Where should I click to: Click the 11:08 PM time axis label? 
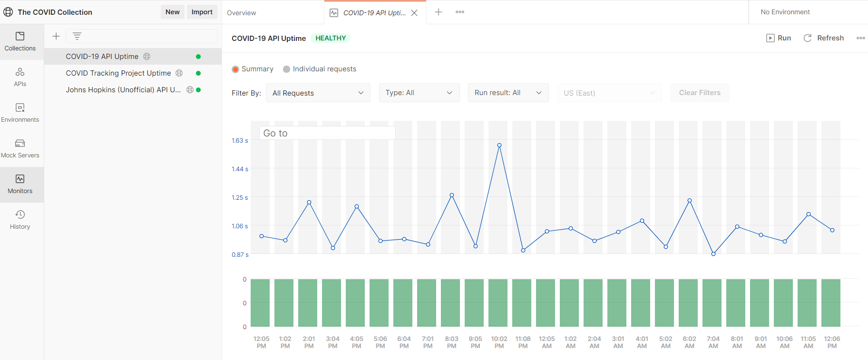point(523,342)
